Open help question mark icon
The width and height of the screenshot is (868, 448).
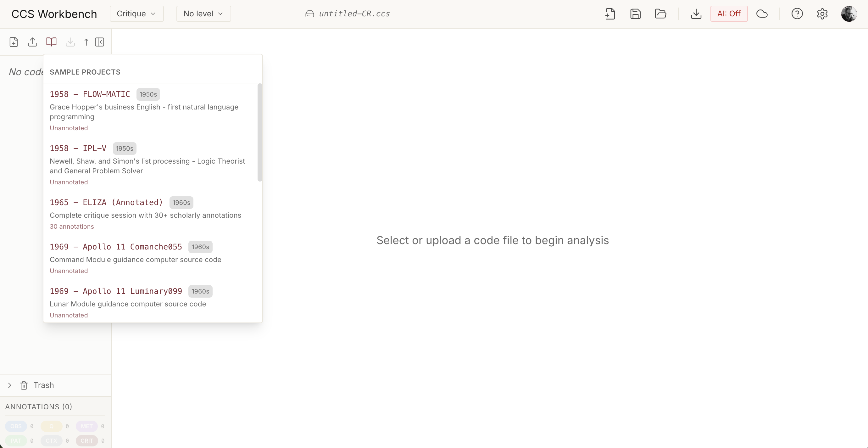[x=797, y=14]
